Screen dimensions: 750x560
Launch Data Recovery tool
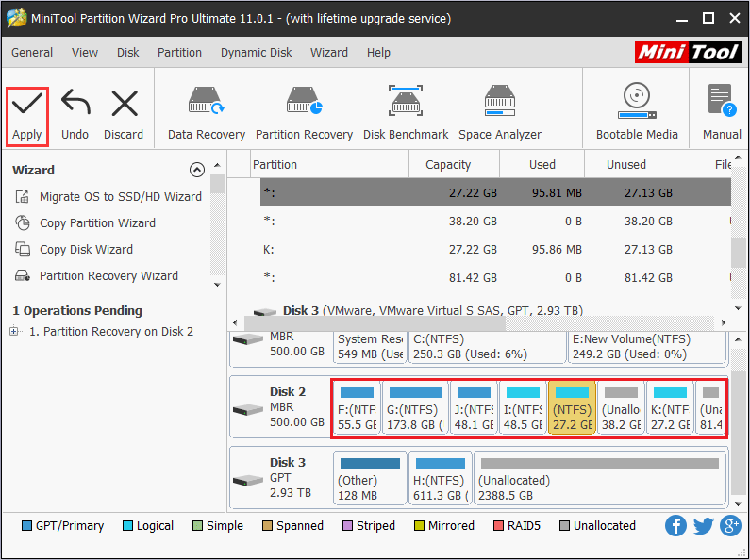pos(207,114)
